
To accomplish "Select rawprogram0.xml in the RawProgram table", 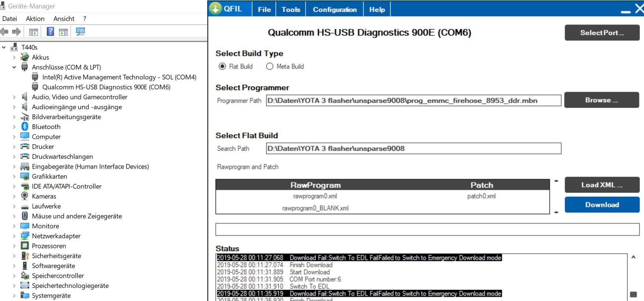I will [315, 196].
